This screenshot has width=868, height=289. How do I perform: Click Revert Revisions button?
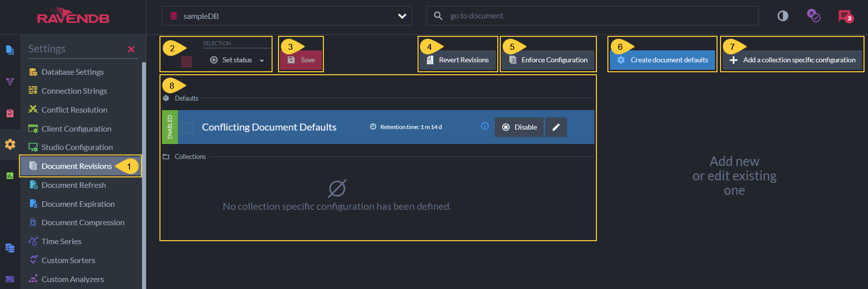[458, 60]
